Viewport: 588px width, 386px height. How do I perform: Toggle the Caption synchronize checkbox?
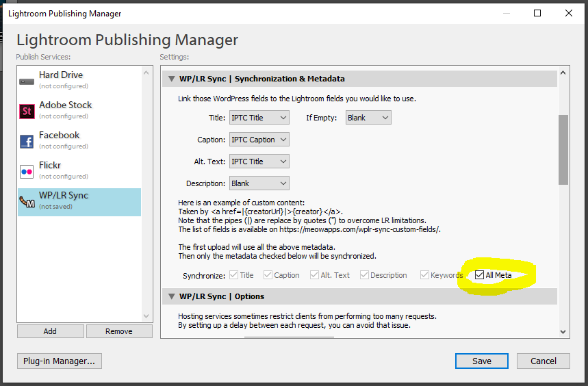268,275
